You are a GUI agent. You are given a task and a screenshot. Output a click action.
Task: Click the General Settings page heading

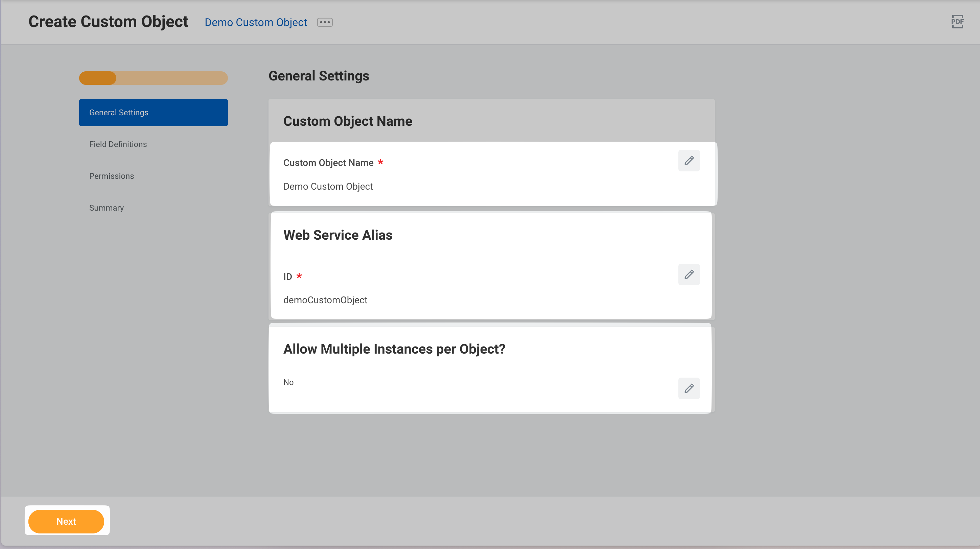pyautogui.click(x=319, y=76)
